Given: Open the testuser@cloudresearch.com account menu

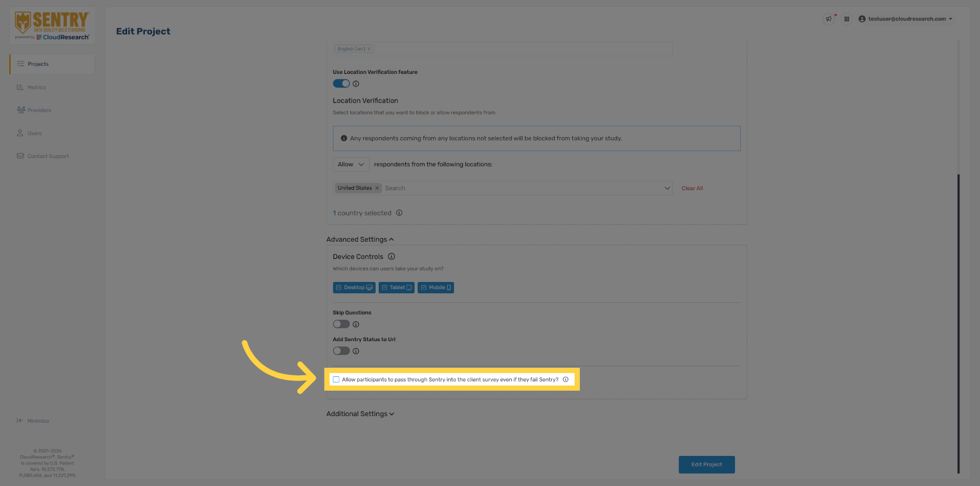Looking at the screenshot, I should coord(906,19).
